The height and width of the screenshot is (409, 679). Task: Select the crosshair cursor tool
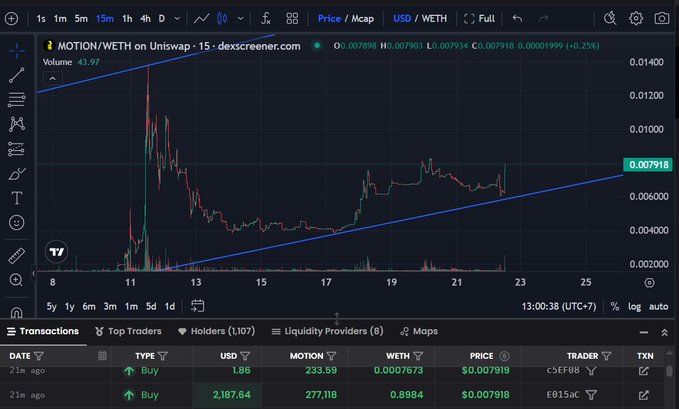(x=17, y=51)
